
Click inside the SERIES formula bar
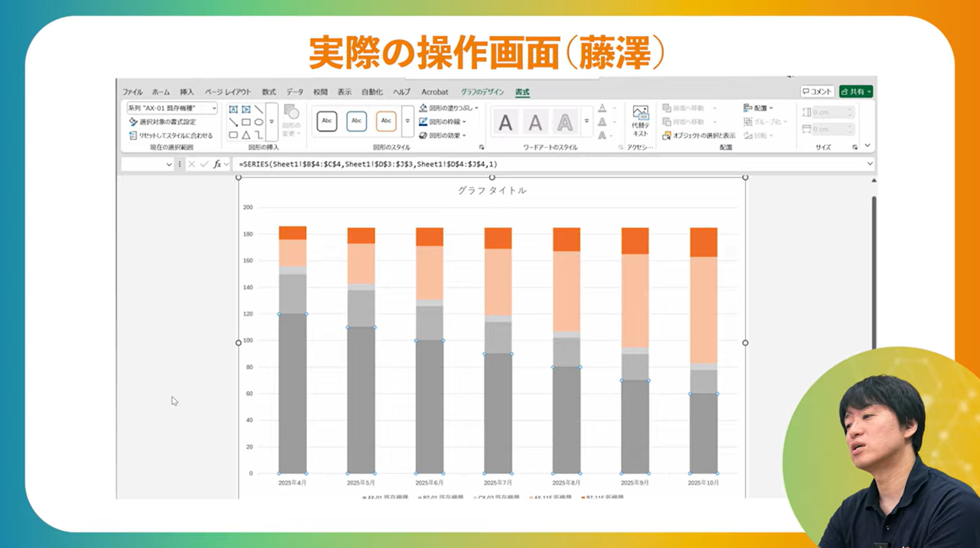[x=536, y=164]
